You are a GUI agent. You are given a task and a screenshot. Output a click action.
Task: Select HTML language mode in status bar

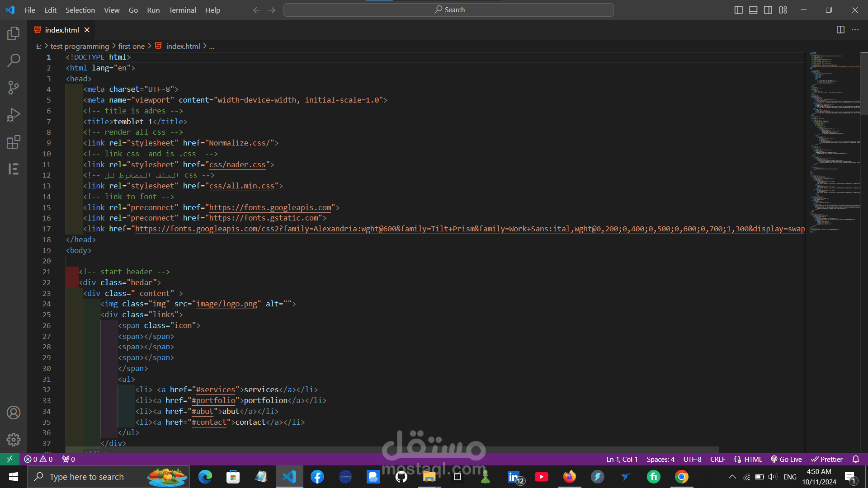point(753,459)
